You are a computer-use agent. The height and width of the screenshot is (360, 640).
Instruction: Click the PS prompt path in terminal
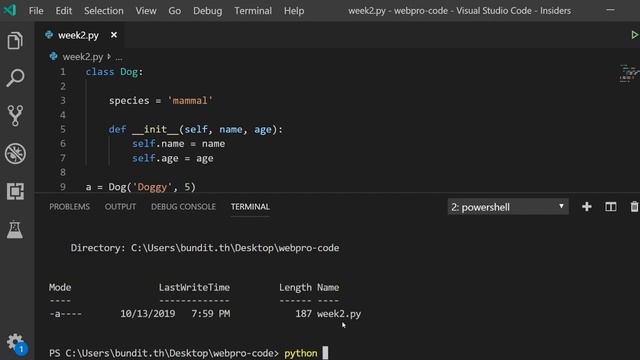click(x=164, y=353)
